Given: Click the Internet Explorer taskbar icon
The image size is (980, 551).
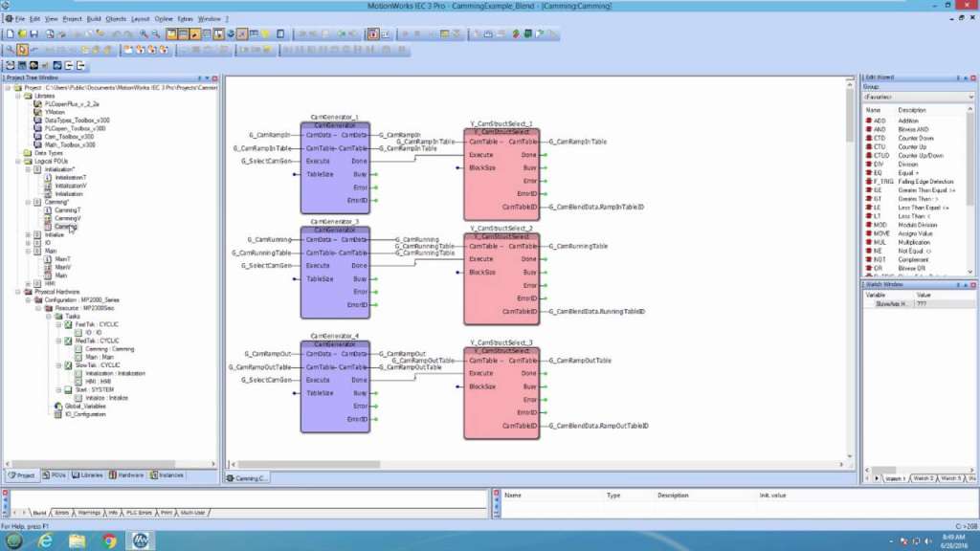Looking at the screenshot, I should (x=45, y=541).
